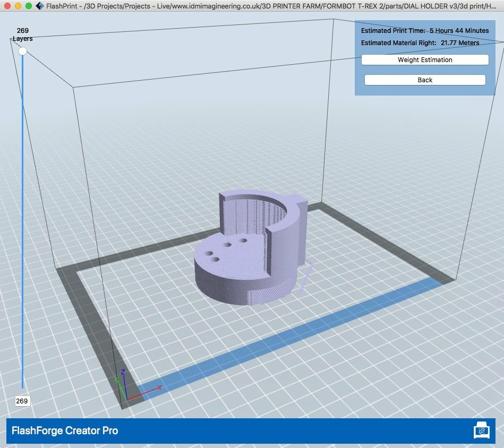Image resolution: width=504 pixels, height=448 pixels.
Task: Click the FlashPrint app icon in title bar
Action: coord(40,6)
